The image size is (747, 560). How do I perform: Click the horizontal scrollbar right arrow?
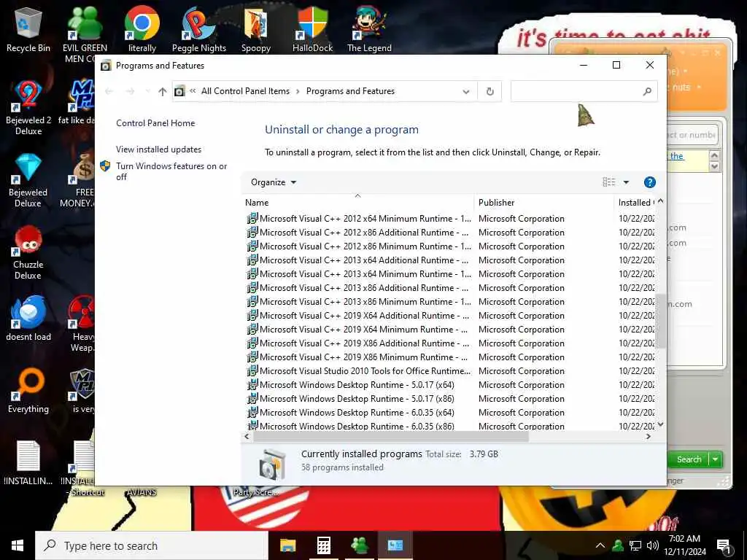pos(648,436)
